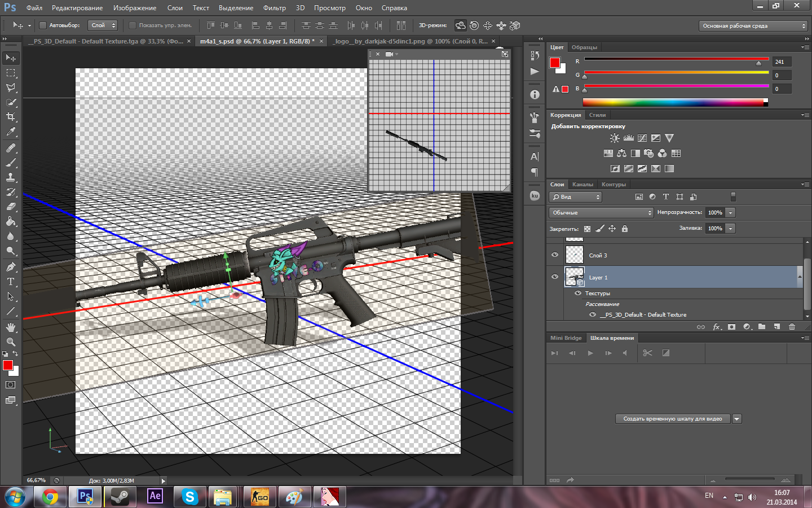Switch to the Каналы tab

coord(582,185)
